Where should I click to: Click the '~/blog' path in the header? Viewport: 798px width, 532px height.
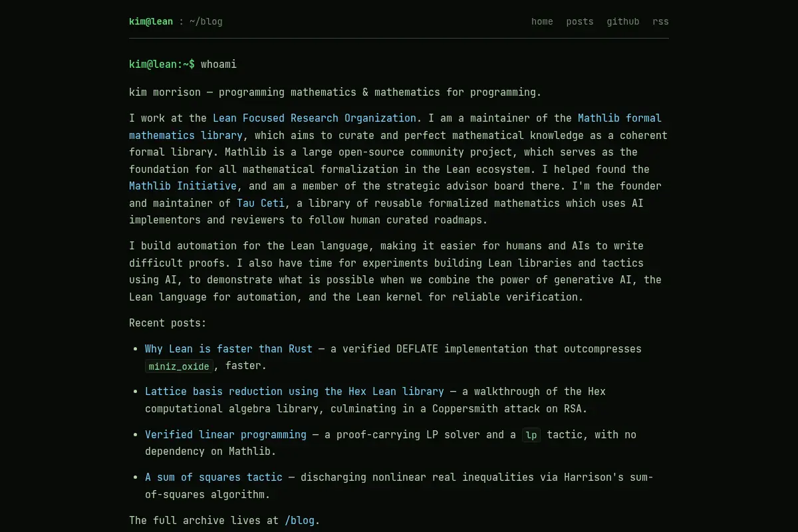[206, 21]
